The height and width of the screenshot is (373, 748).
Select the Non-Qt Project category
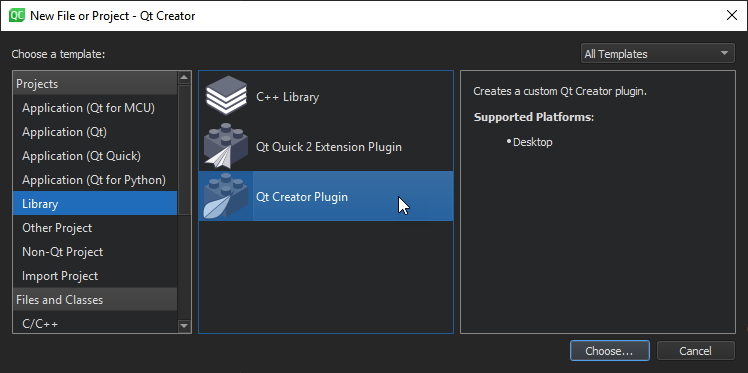[x=95, y=251]
